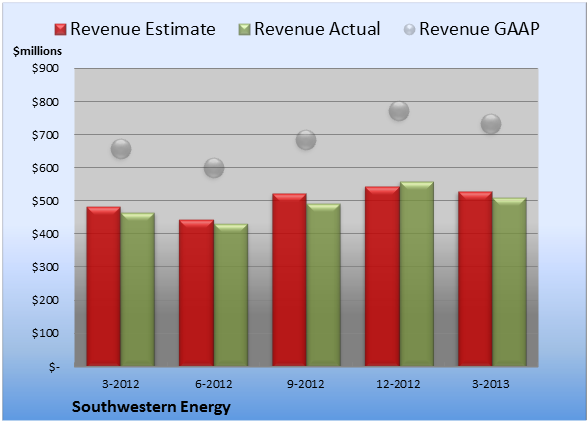Click the GAAP sphere marker above 12-2012
The height and width of the screenshot is (422, 588).
pyautogui.click(x=399, y=111)
